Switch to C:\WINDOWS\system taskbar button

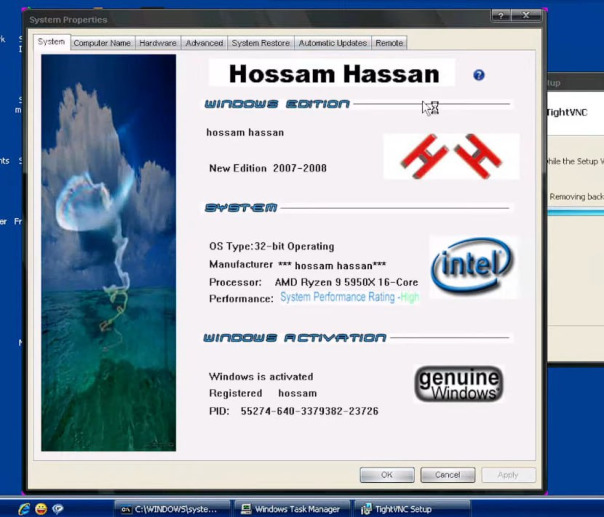pyautogui.click(x=172, y=509)
